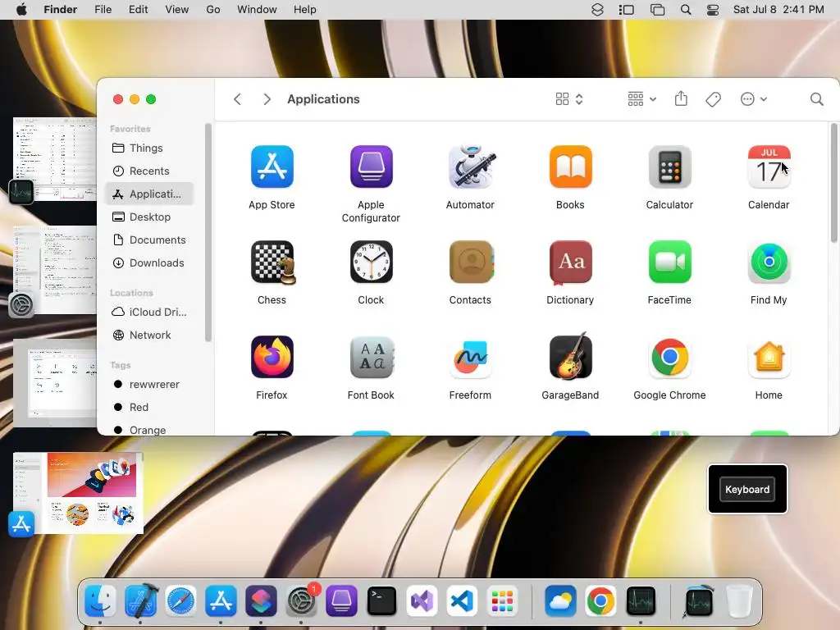
Task: Select the Orange tag in sidebar
Action: (x=149, y=429)
